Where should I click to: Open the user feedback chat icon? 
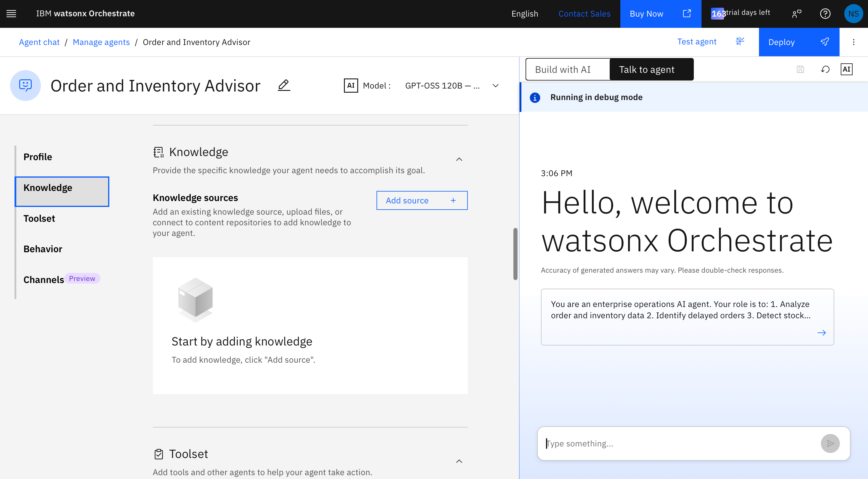(x=797, y=14)
